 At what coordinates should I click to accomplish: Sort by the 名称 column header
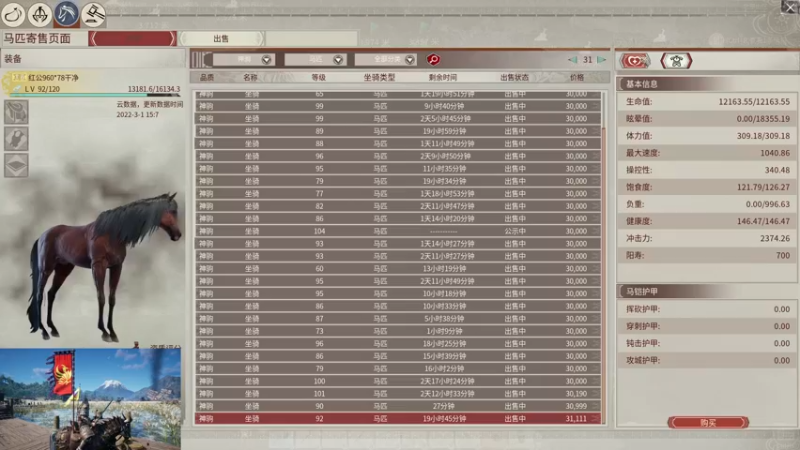pyautogui.click(x=250, y=78)
